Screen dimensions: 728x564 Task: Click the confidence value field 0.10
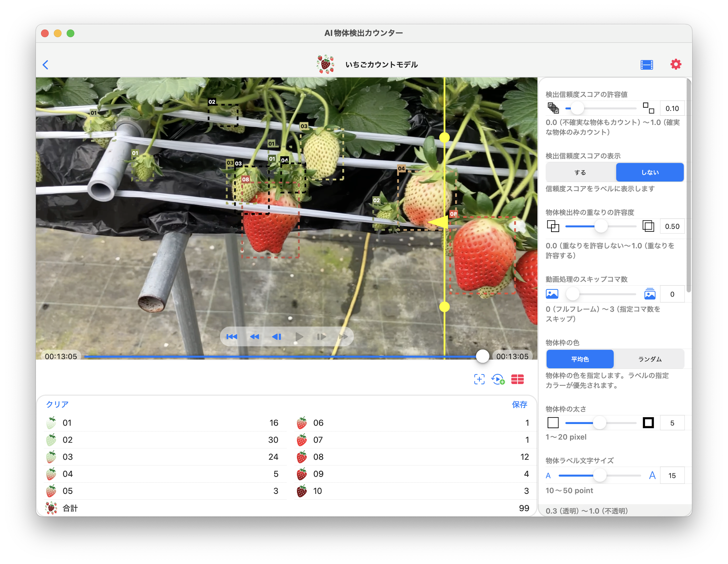[x=672, y=108]
